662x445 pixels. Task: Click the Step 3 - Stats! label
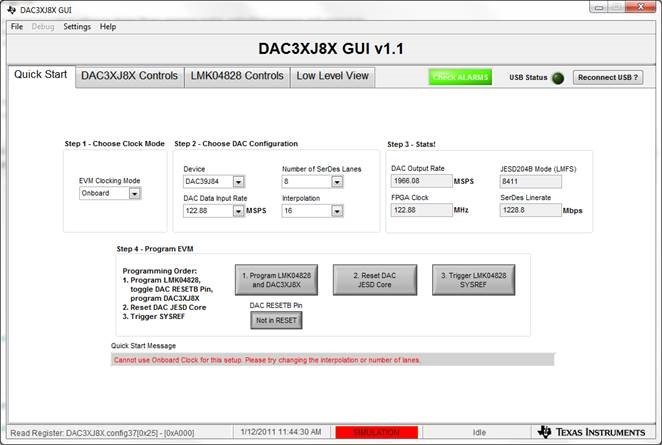(x=411, y=144)
